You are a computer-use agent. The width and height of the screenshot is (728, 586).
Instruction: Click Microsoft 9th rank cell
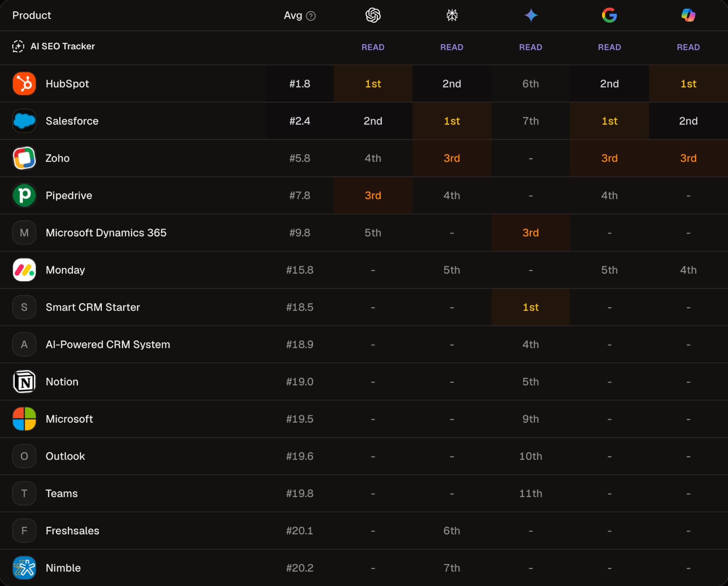tap(530, 419)
